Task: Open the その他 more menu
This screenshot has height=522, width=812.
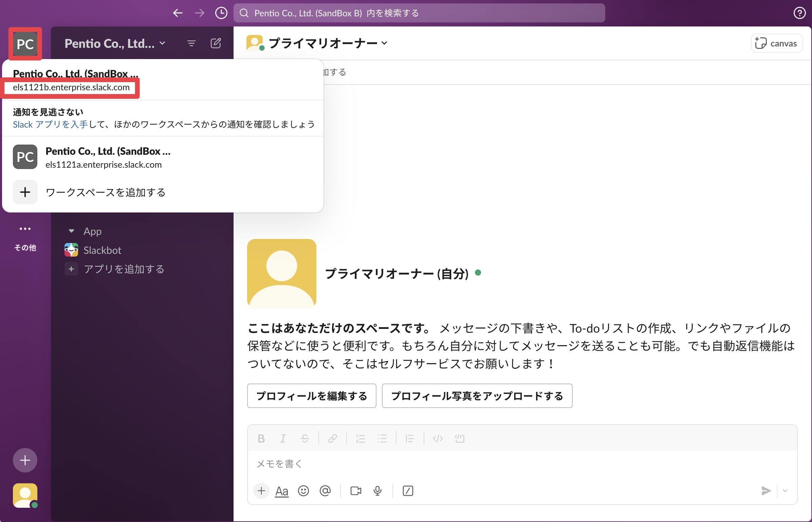Action: click(25, 237)
